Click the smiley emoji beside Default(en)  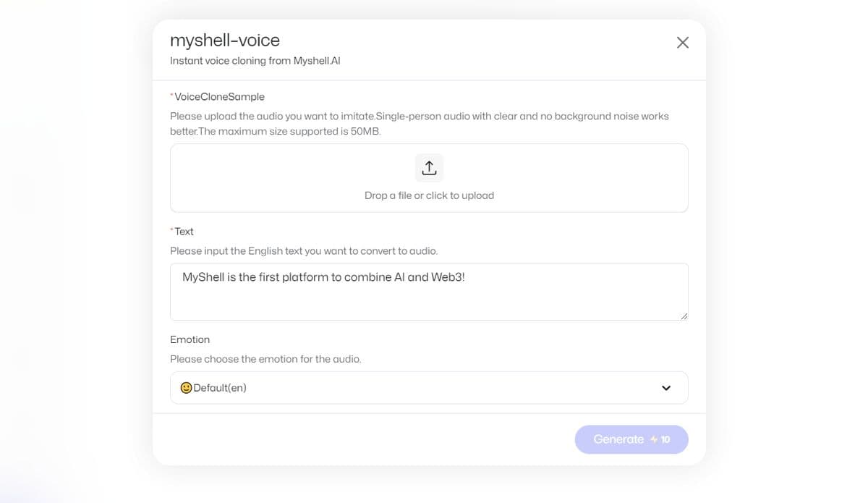tap(186, 387)
